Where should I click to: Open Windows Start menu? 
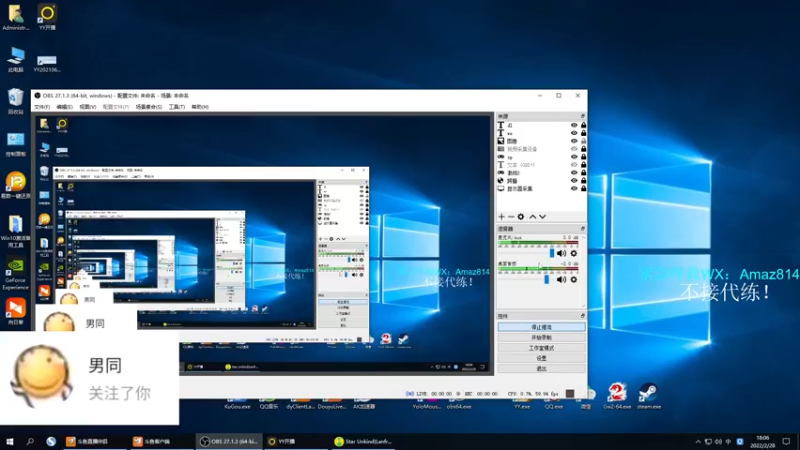click(10, 441)
